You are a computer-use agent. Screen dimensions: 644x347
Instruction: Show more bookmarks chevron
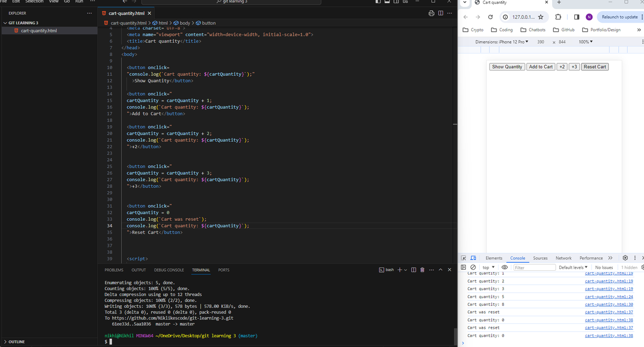coord(639,30)
